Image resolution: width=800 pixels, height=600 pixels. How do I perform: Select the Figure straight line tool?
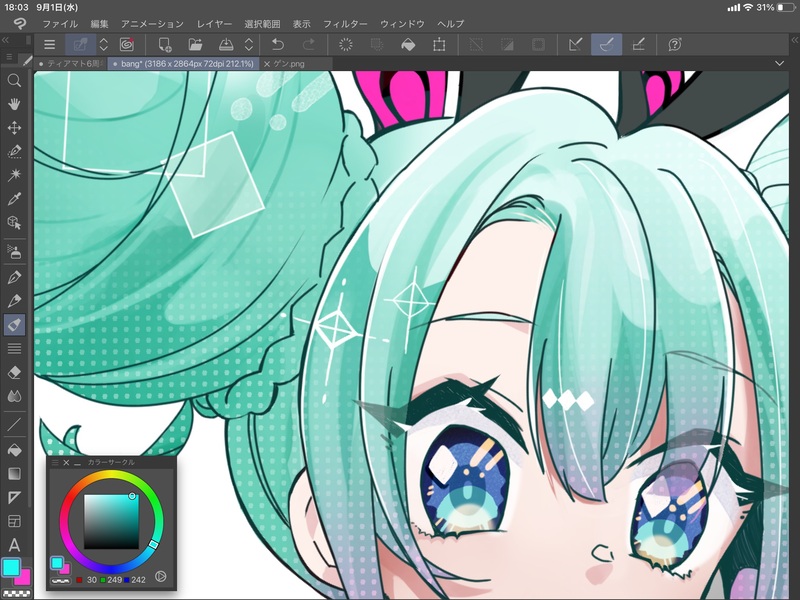tap(14, 424)
